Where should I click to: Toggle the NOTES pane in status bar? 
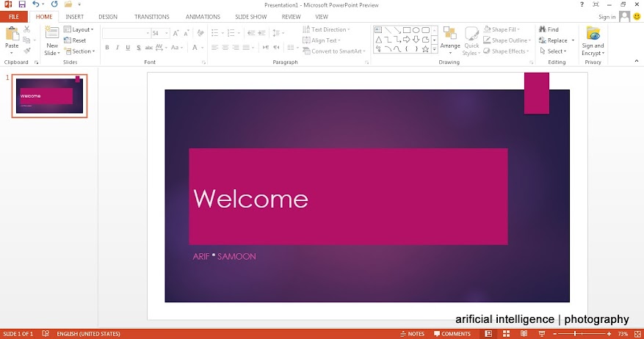tap(413, 334)
